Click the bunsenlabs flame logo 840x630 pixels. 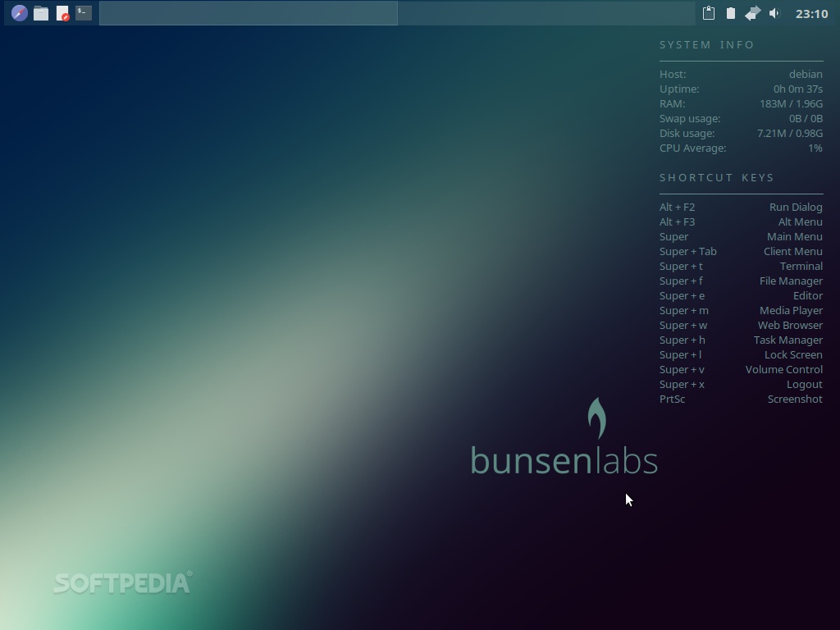click(596, 418)
